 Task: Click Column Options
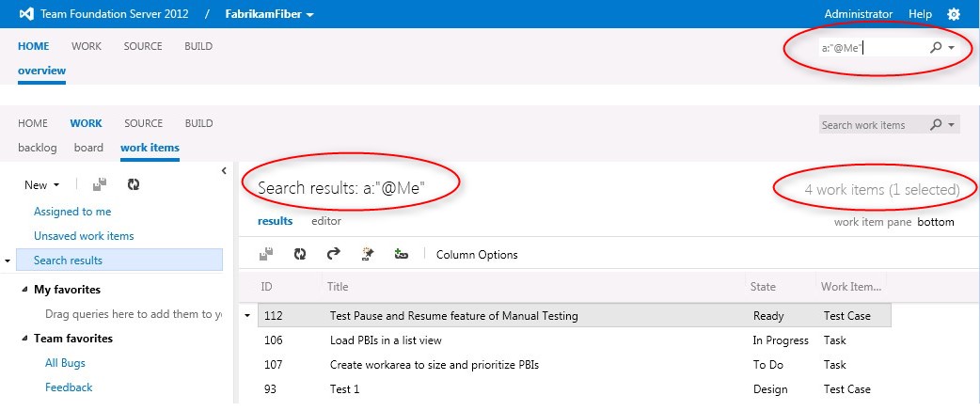click(477, 255)
